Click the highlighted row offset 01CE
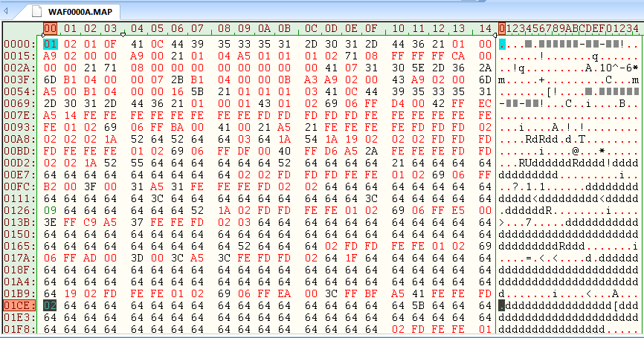The width and height of the screenshot is (644, 338). [19, 305]
